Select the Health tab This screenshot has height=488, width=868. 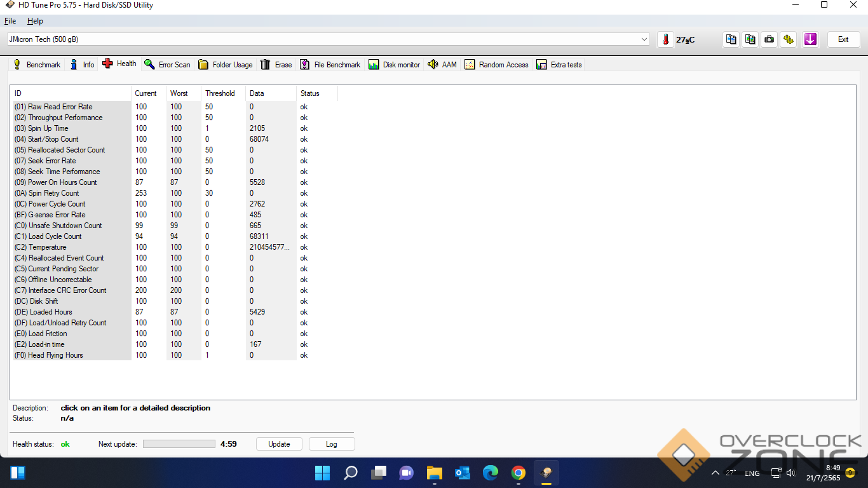[x=119, y=64]
